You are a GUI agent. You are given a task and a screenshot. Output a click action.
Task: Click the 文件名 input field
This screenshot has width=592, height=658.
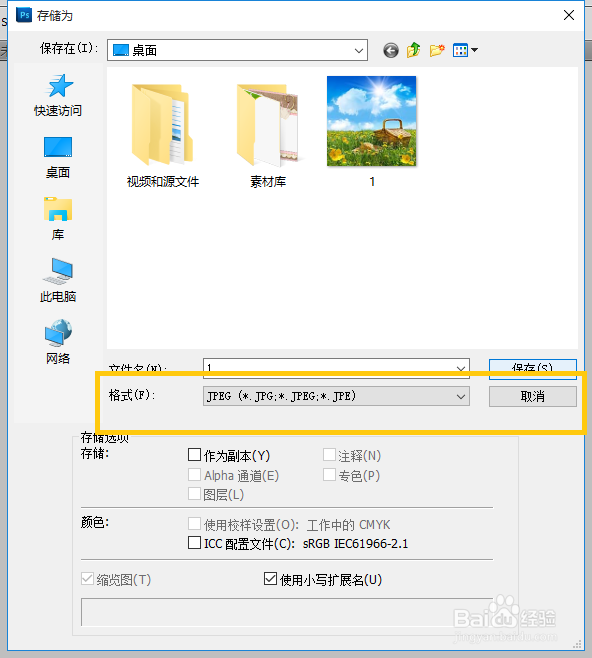click(x=336, y=368)
